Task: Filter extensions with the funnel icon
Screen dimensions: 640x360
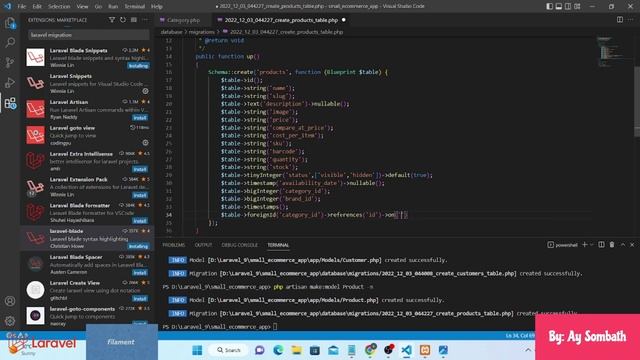Action: 111,20
